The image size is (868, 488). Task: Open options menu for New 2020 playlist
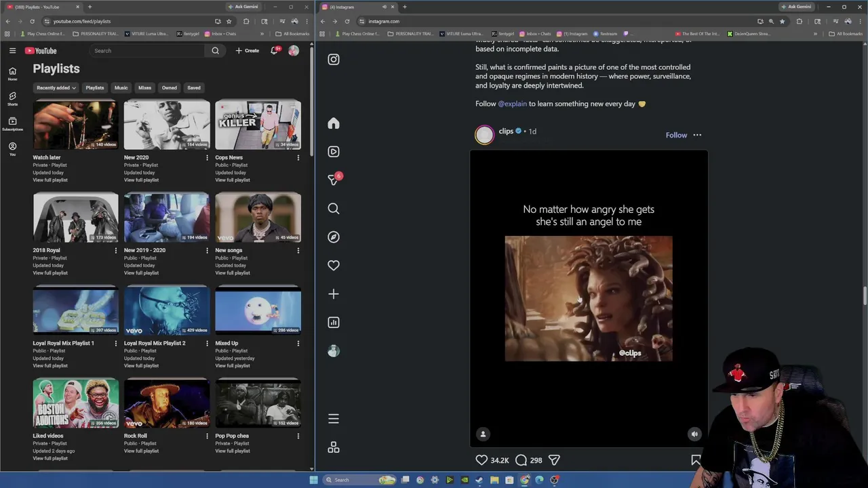[x=207, y=158]
